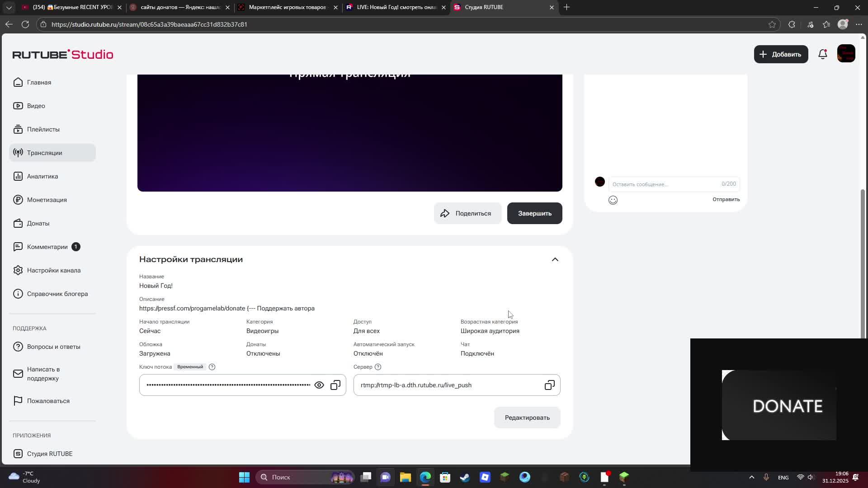Image resolution: width=868 pixels, height=488 pixels.
Task: Click the Сервер help question mark icon
Action: click(378, 367)
